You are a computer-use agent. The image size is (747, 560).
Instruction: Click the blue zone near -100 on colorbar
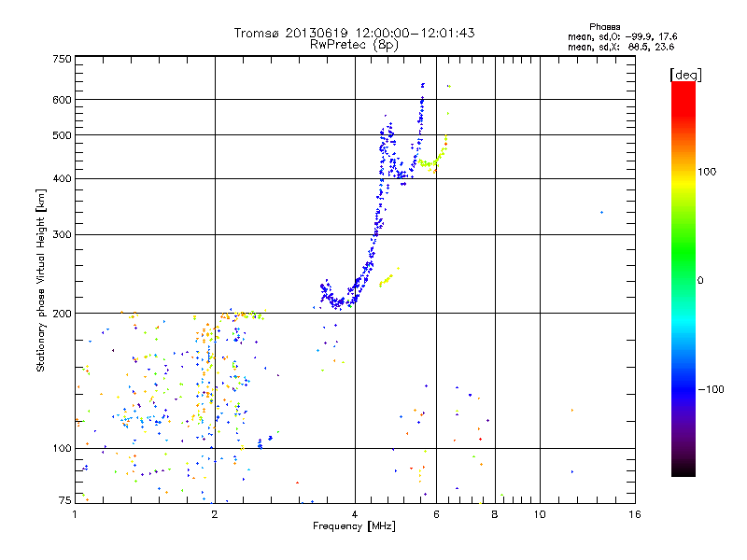(683, 388)
